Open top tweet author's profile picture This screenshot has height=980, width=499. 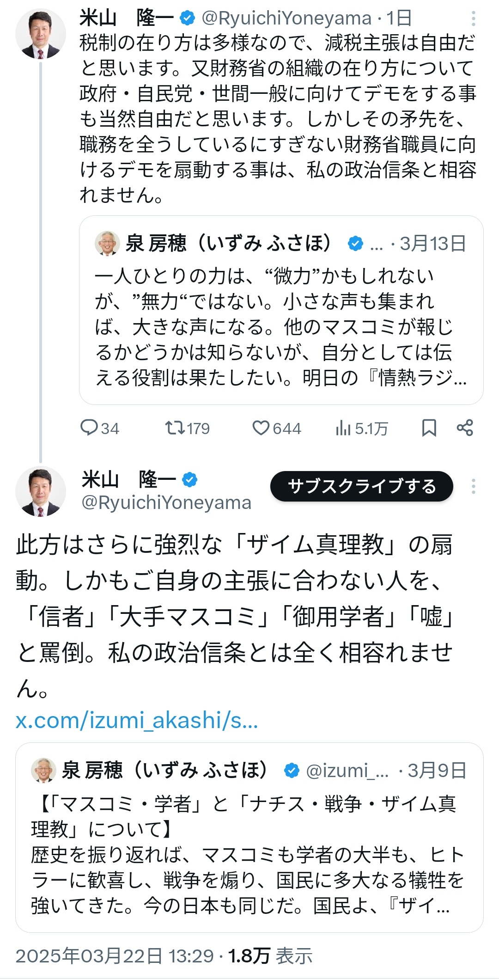[41, 34]
